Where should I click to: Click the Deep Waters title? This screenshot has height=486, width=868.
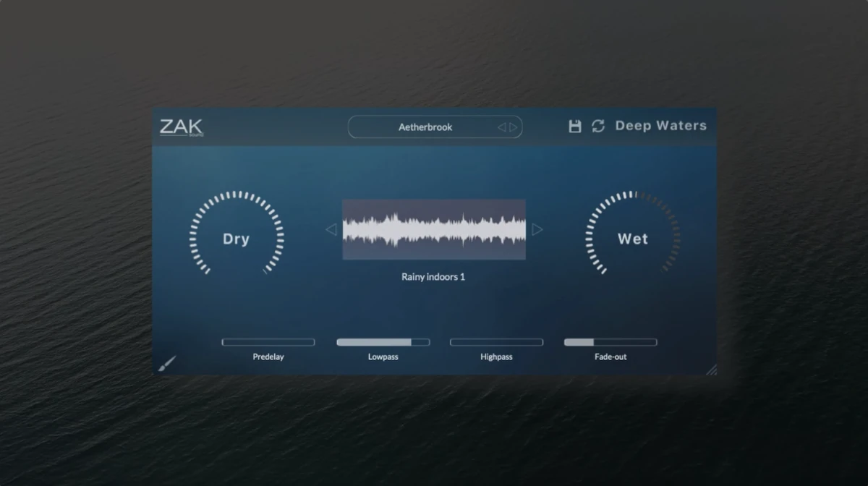661,125
